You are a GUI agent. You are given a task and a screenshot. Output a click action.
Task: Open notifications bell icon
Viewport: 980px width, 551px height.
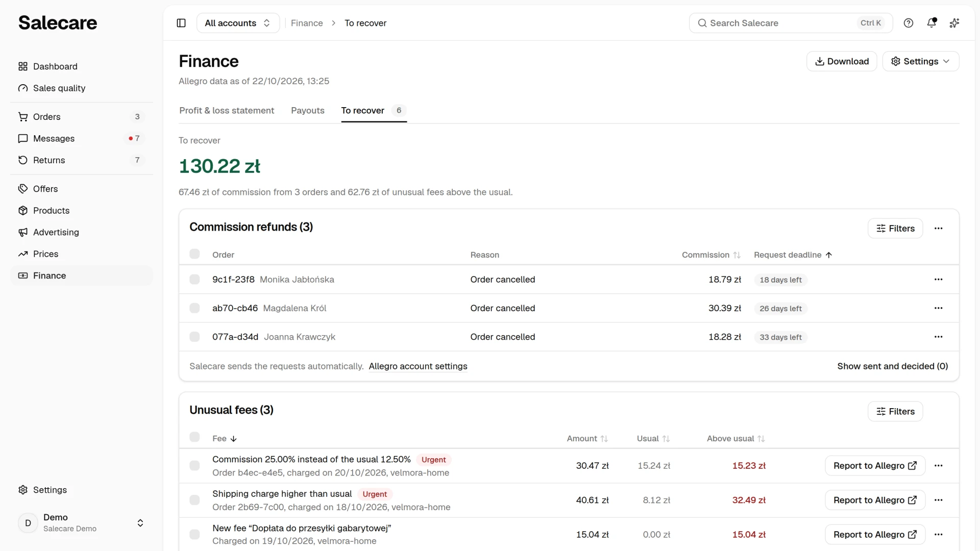click(932, 23)
